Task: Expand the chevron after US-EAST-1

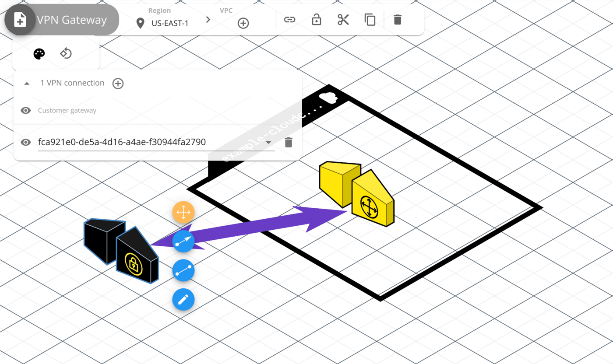Action: click(x=208, y=20)
